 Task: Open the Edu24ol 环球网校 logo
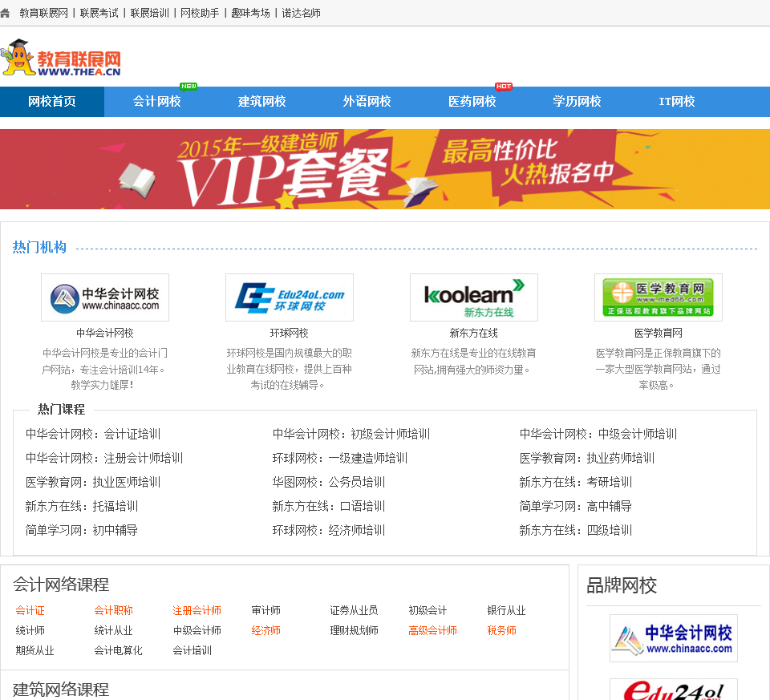[x=290, y=297]
